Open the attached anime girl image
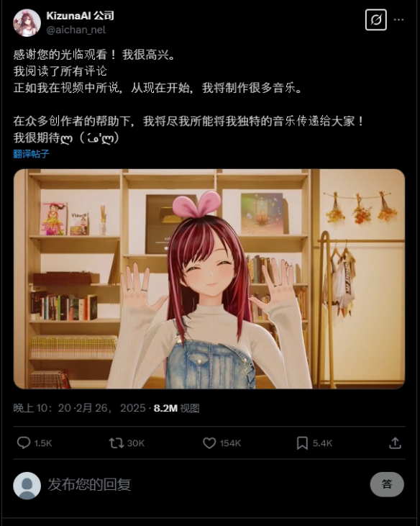This screenshot has height=526, width=420. [209, 278]
